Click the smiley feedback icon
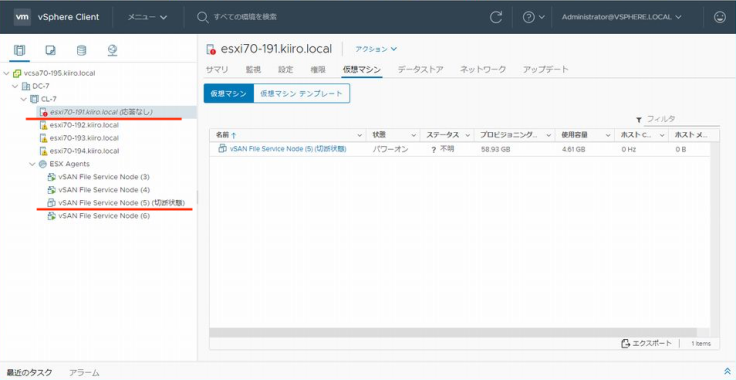 coord(719,17)
